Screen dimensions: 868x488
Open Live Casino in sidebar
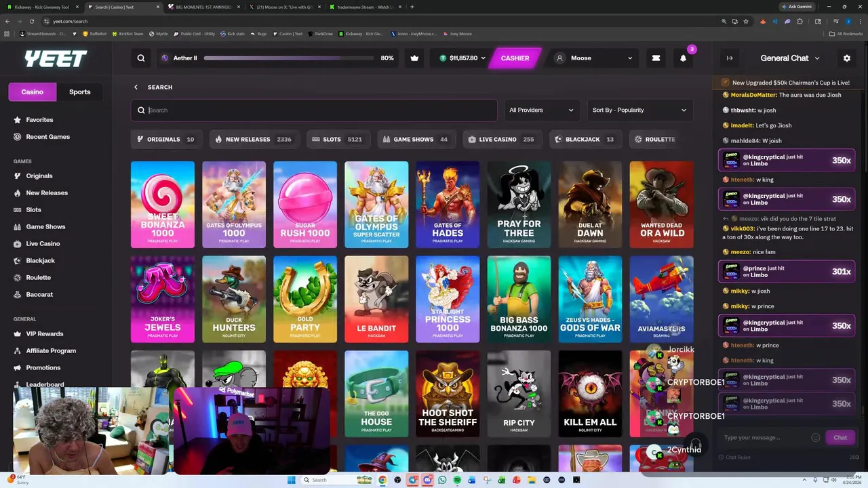tap(43, 244)
